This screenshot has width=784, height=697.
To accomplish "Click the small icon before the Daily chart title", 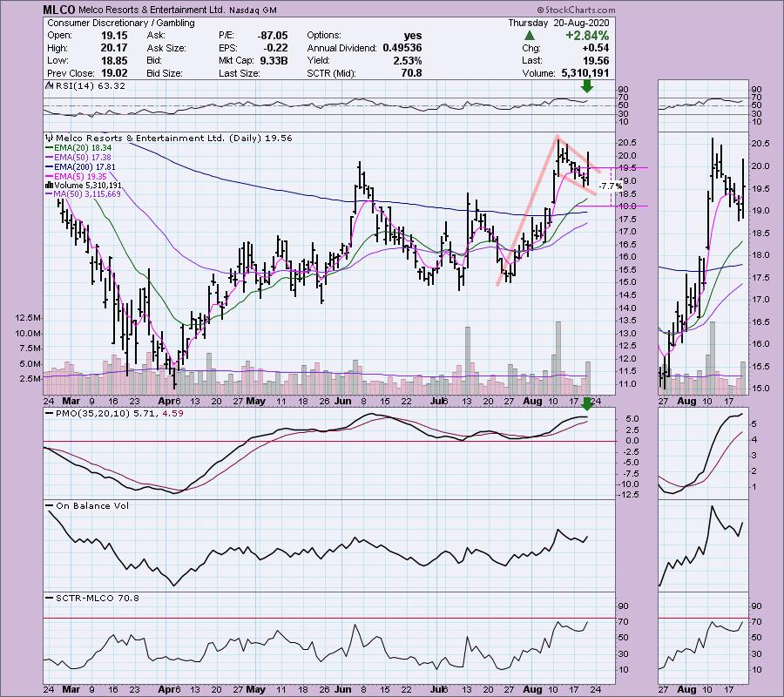I will (x=49, y=138).
